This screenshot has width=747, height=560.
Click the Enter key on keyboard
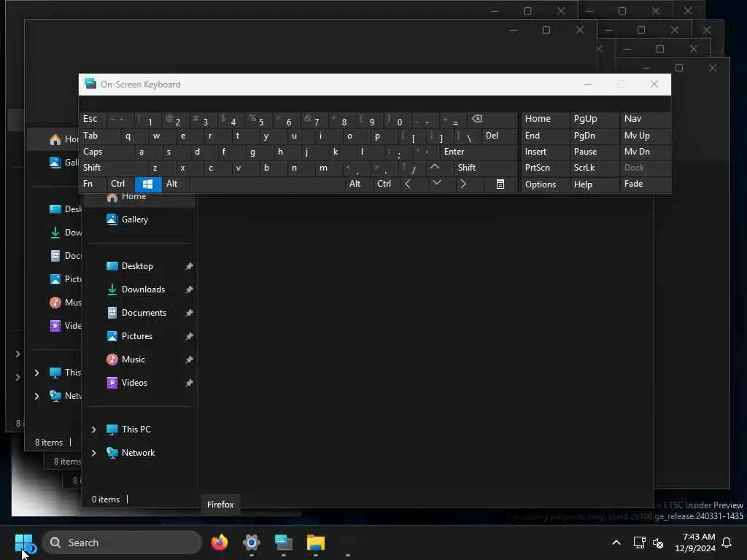pyautogui.click(x=479, y=152)
